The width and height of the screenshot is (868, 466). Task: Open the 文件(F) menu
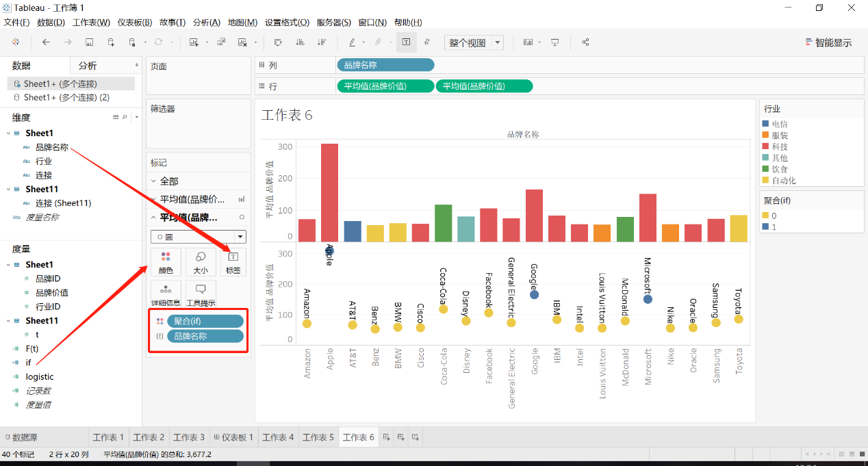point(16,23)
